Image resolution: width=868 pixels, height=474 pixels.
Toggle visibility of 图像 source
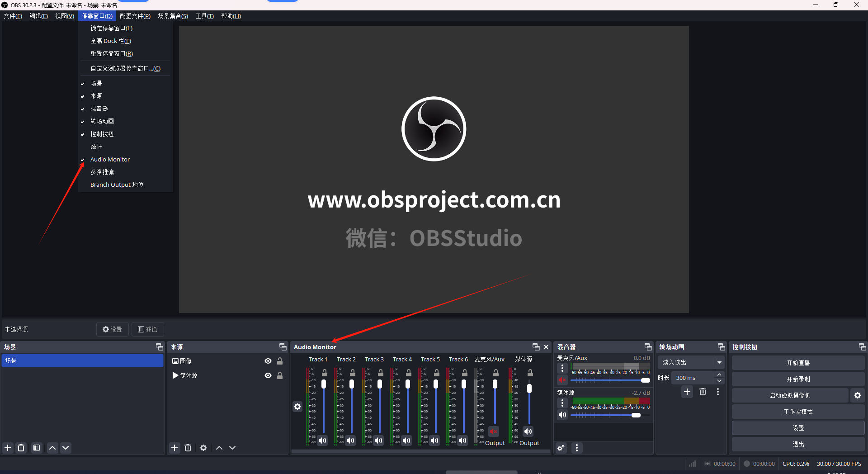[x=268, y=361]
